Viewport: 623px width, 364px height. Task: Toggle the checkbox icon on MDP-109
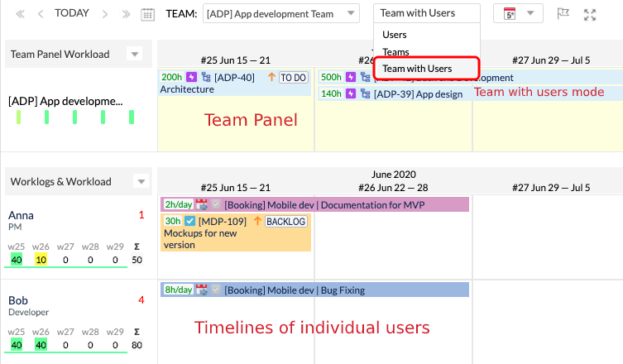tap(189, 221)
